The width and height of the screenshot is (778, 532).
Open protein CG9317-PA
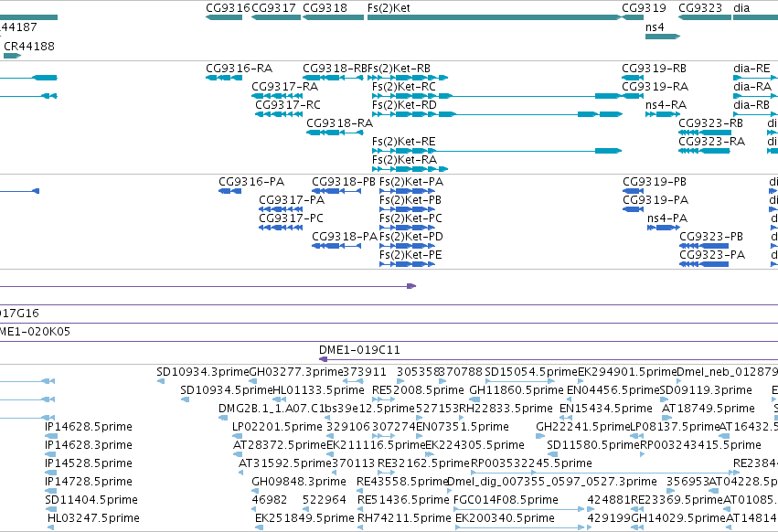click(292, 200)
